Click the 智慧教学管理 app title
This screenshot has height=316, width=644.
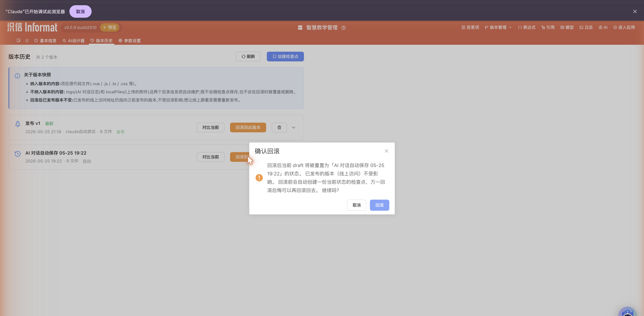point(322,28)
